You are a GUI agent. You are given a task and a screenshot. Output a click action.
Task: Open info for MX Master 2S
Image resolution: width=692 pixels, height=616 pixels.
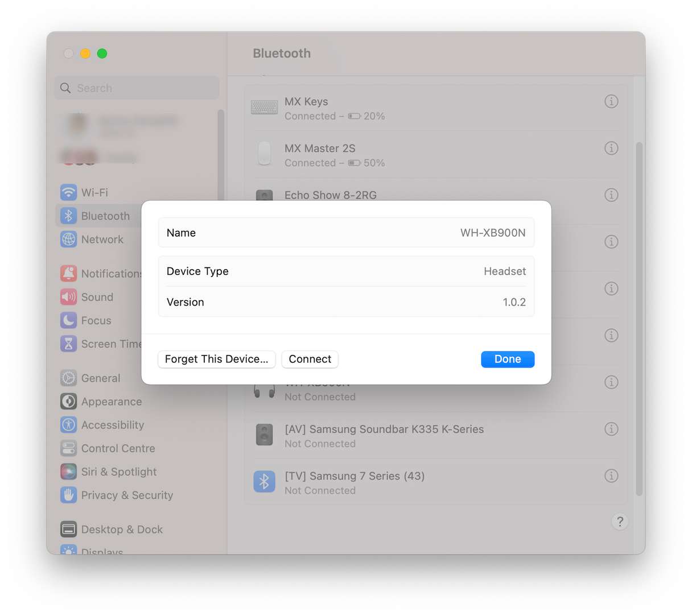point(611,148)
